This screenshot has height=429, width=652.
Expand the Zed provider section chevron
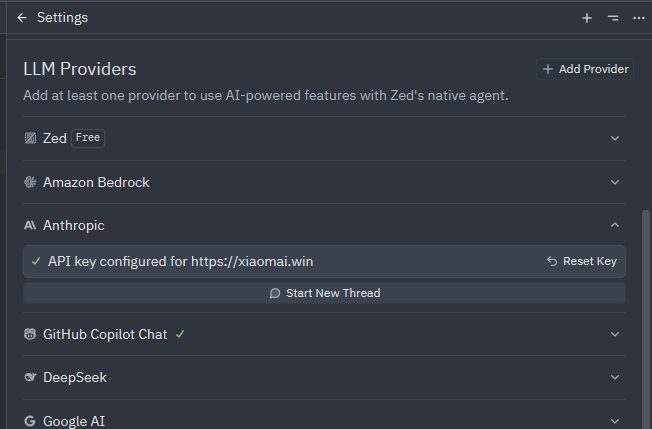tap(615, 138)
